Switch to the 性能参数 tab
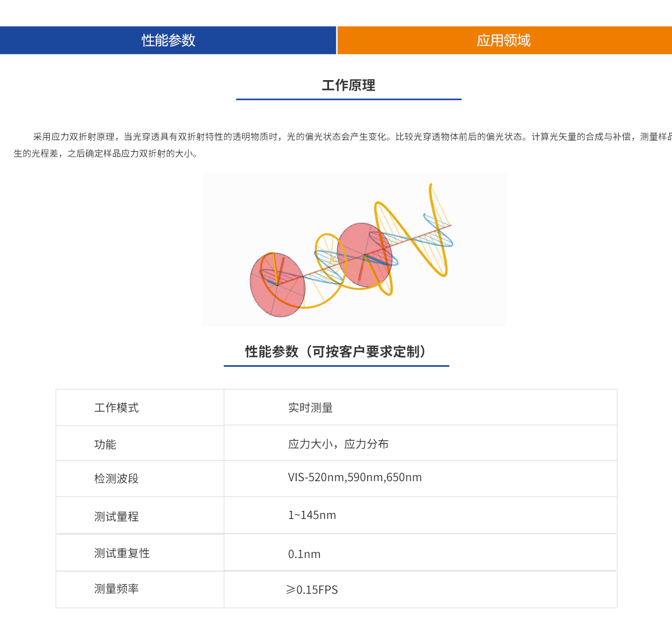Screen dimensions: 672x624 168,40
